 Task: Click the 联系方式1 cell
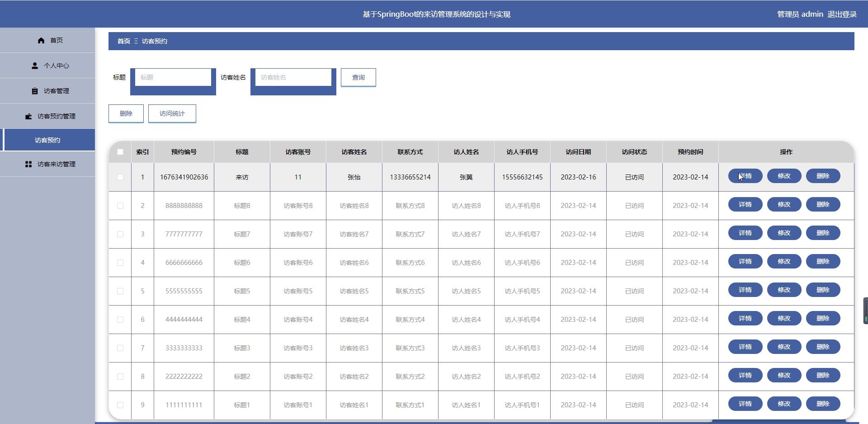coord(410,405)
